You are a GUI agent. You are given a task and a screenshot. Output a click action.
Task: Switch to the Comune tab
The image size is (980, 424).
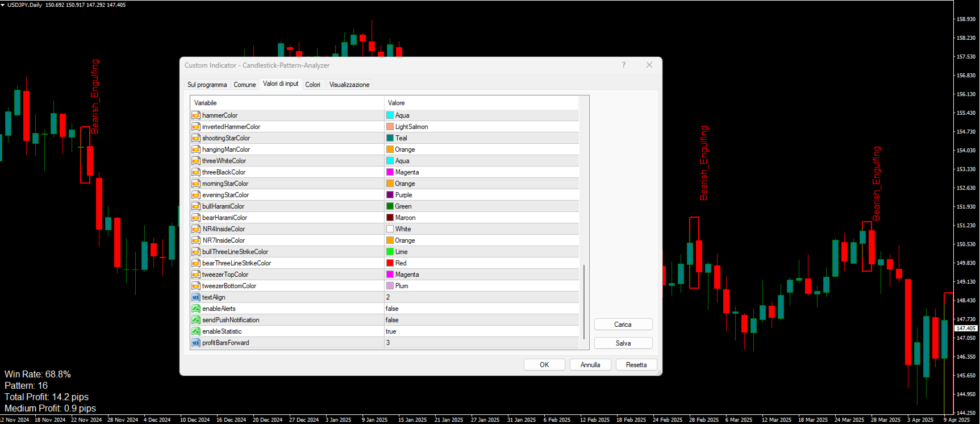[x=245, y=85]
